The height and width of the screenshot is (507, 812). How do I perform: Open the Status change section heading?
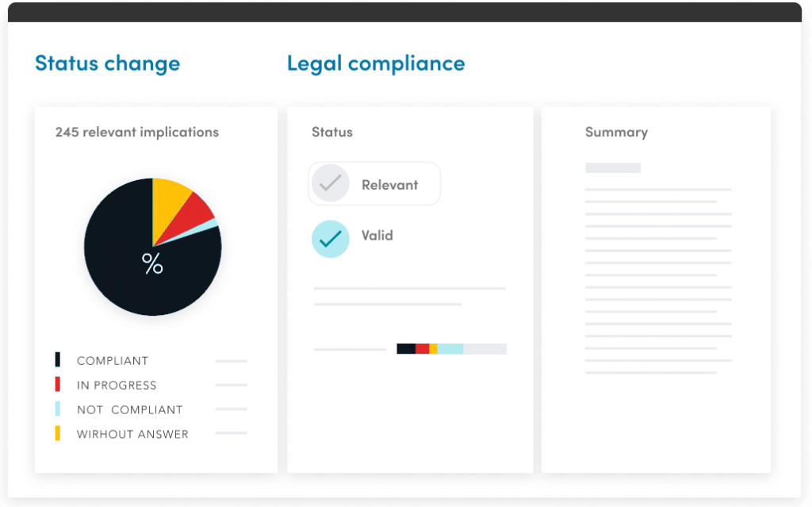[x=107, y=63]
